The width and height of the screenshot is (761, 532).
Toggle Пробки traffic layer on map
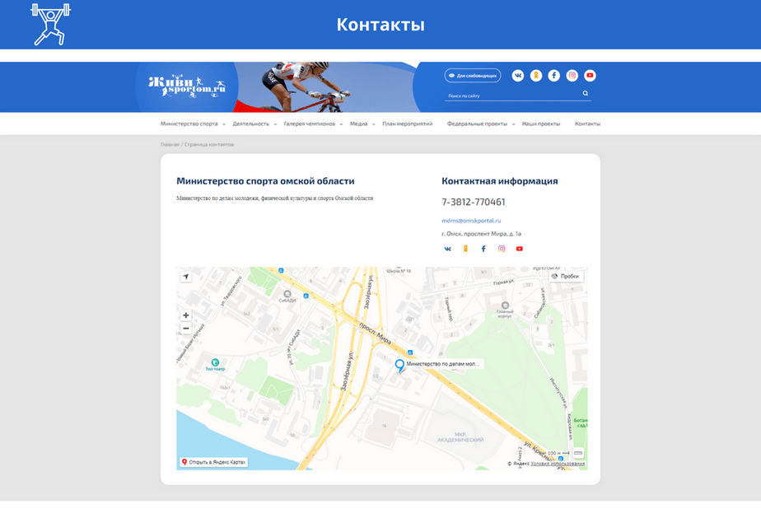click(x=566, y=276)
